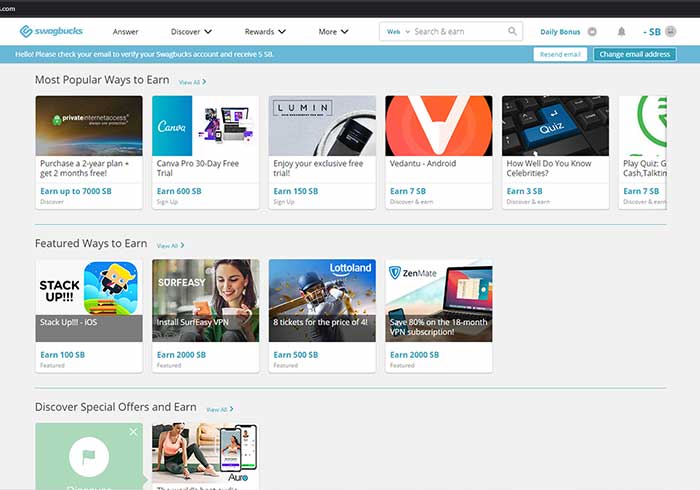View All Most Popular Ways to Earn
The width and height of the screenshot is (700, 490).
192,82
